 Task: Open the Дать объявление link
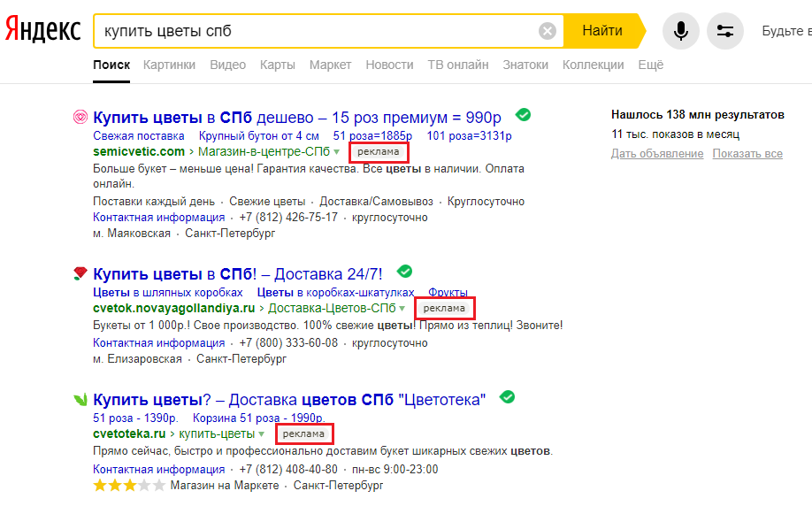click(x=657, y=154)
